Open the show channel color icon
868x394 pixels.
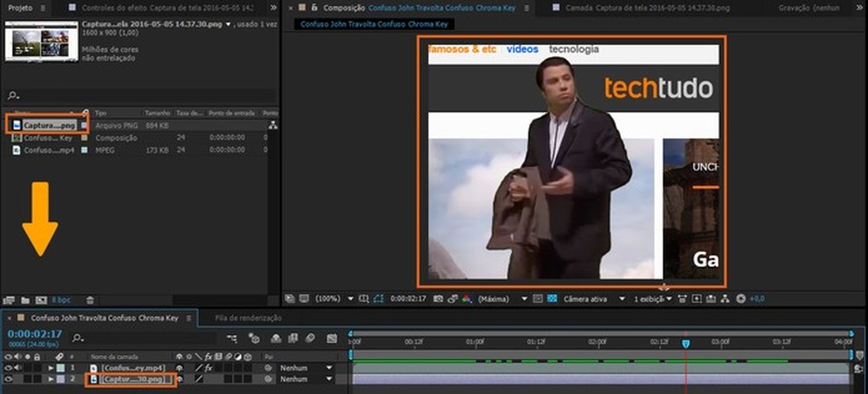coord(467,299)
